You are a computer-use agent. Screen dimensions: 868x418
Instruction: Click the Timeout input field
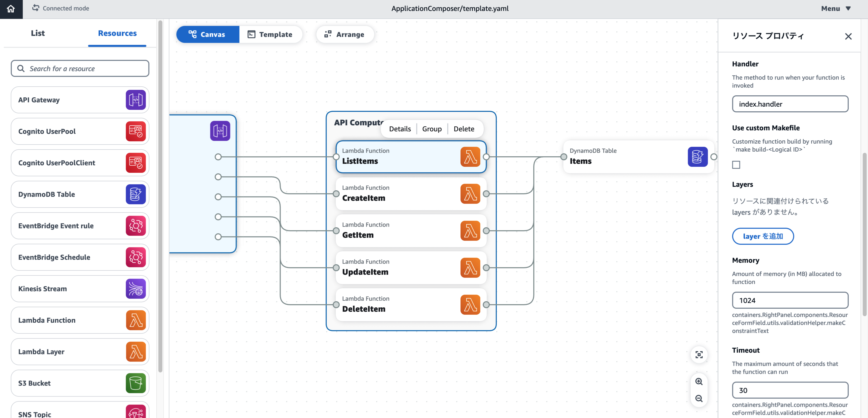coord(790,390)
